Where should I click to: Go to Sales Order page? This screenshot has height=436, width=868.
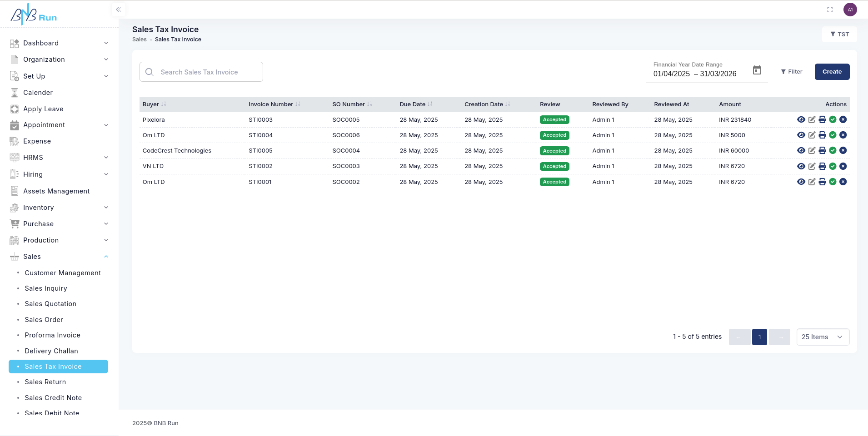pyautogui.click(x=44, y=320)
